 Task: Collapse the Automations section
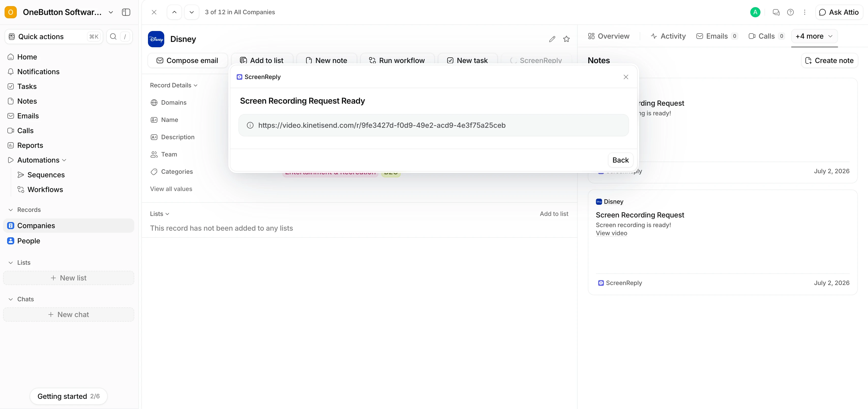coord(64,160)
